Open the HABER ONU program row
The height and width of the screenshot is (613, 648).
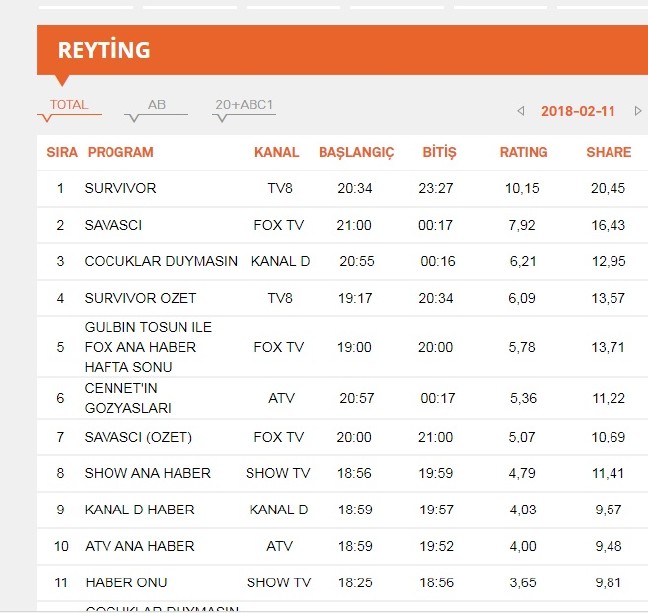tap(126, 582)
